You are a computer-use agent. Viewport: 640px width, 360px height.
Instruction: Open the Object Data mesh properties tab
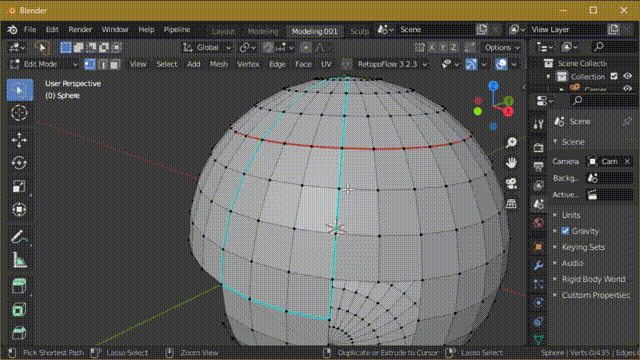(538, 340)
